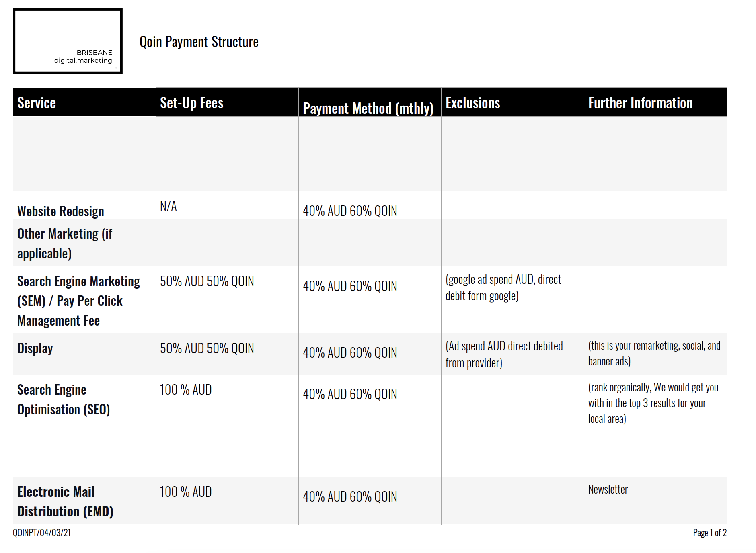Select Electronic Mail Distribution (EMD) cell
The image size is (756, 553).
tap(84, 501)
